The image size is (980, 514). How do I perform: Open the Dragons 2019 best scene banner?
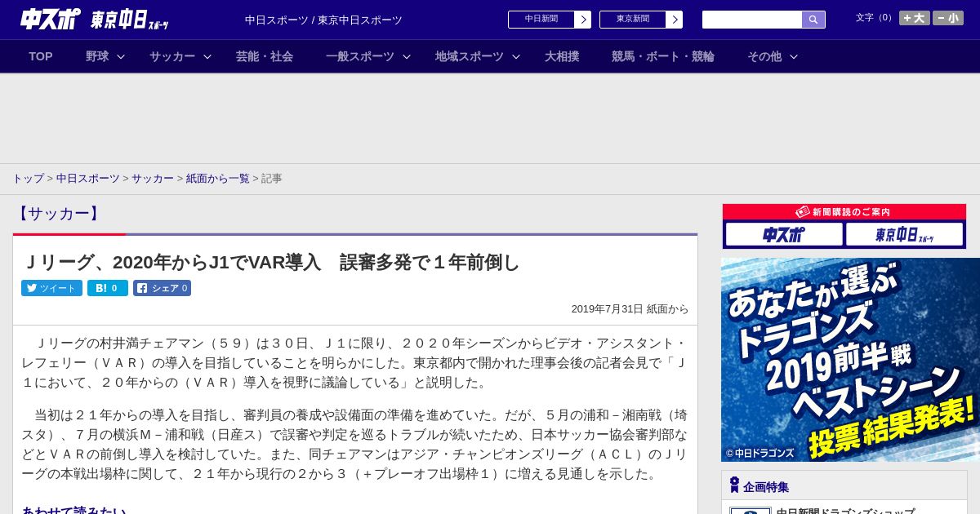(x=850, y=360)
